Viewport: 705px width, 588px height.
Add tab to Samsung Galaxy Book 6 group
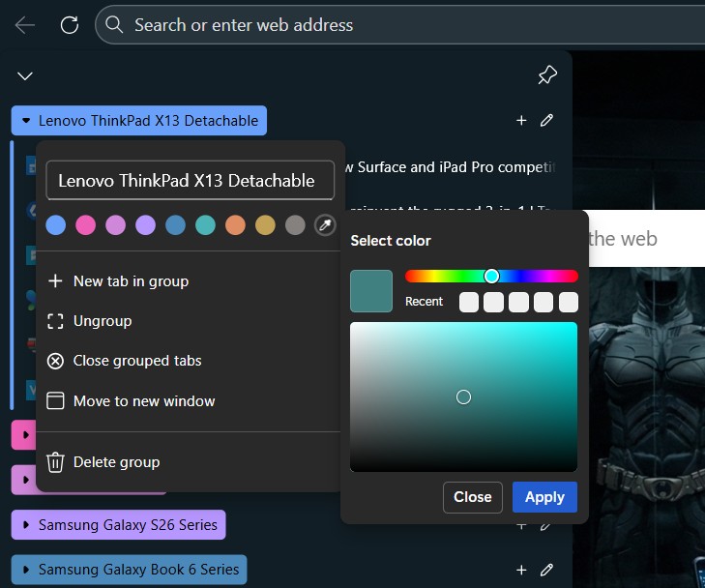click(521, 570)
